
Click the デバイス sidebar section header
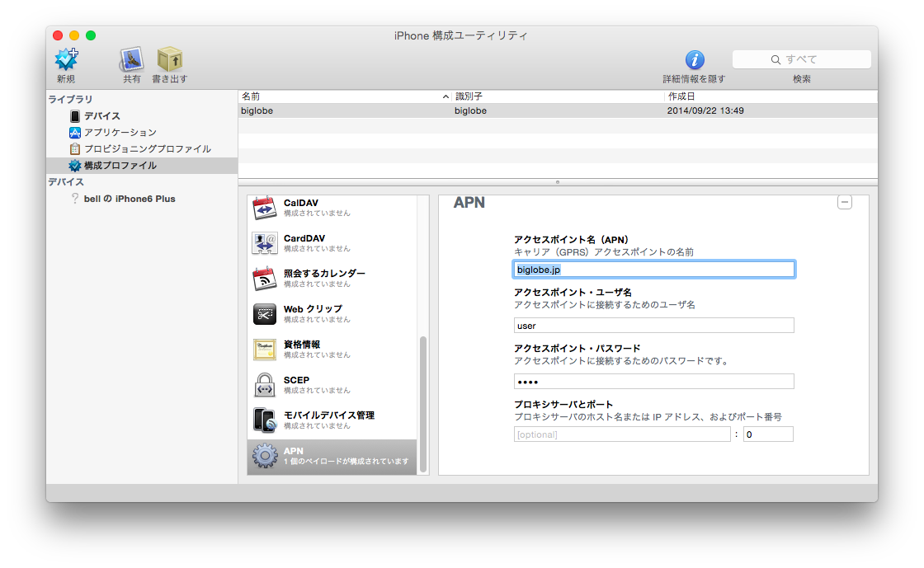pos(66,182)
